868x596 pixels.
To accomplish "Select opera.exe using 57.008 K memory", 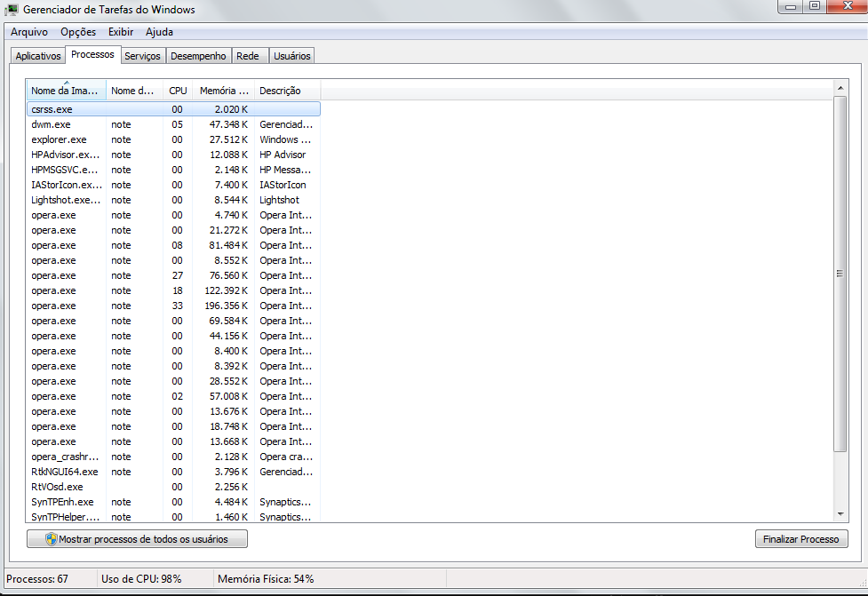I will 173,396.
